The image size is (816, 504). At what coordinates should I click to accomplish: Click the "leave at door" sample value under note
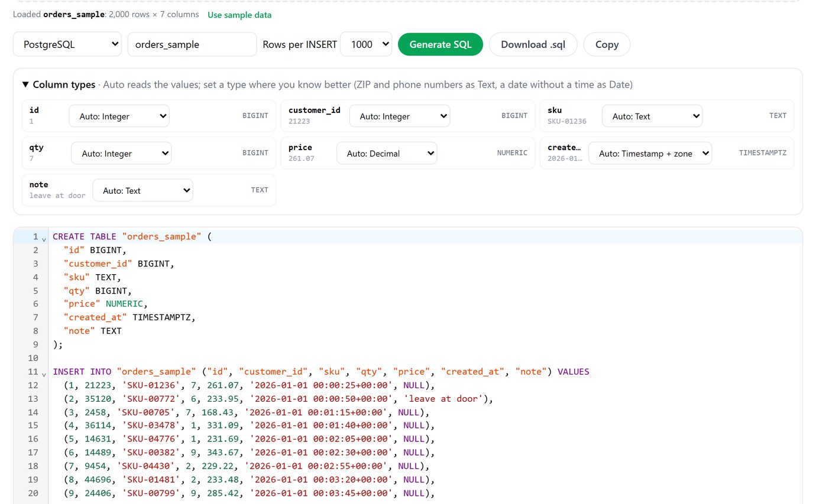point(57,196)
